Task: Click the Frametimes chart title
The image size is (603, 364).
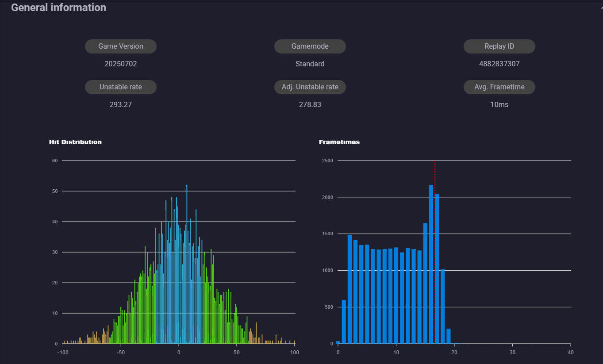Action: [x=339, y=142]
